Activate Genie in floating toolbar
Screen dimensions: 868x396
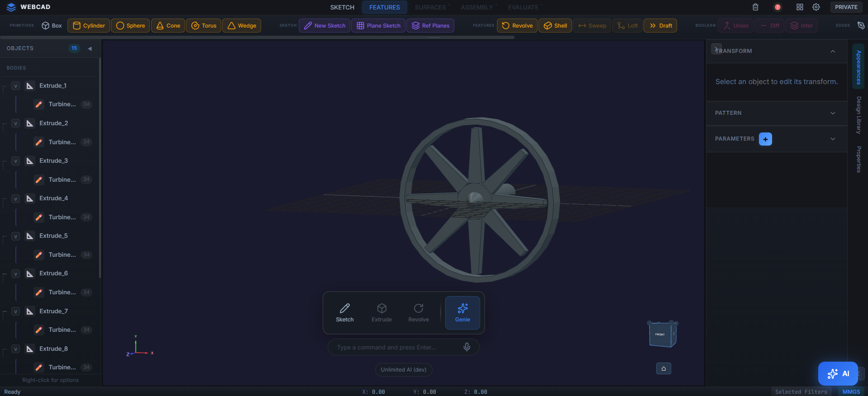click(463, 313)
